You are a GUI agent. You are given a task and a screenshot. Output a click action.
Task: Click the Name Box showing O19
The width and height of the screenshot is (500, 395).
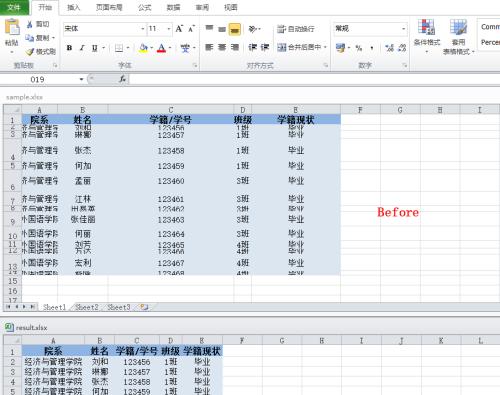coord(37,79)
